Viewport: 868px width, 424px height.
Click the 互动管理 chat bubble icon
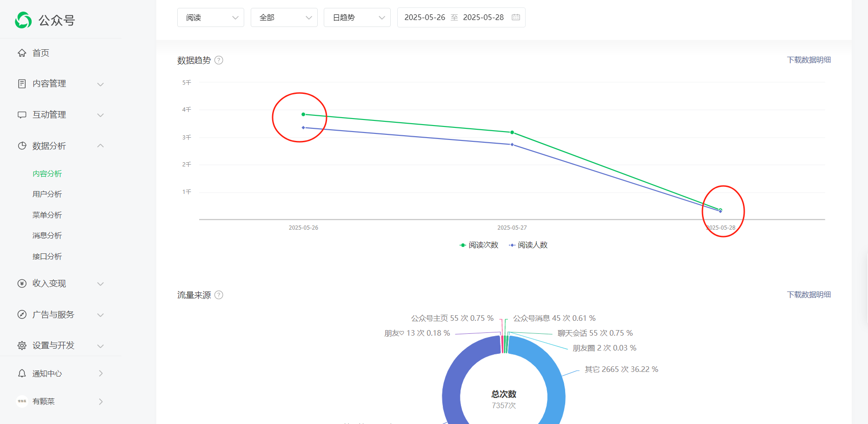(x=22, y=115)
